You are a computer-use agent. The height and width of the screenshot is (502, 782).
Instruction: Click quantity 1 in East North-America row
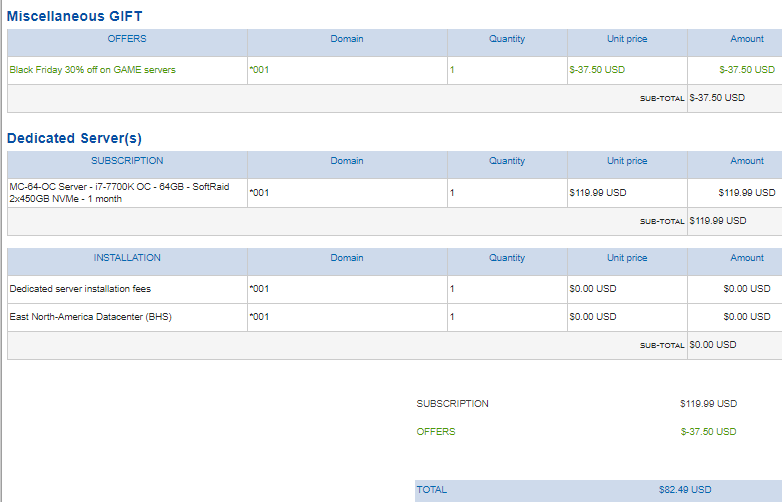point(452,317)
